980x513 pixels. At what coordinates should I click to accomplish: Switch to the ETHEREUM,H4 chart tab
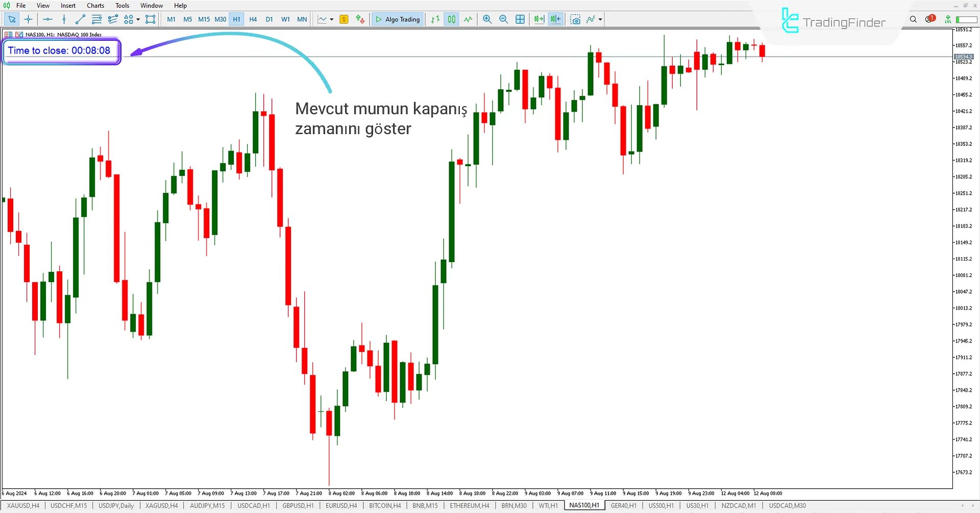[x=469, y=505]
